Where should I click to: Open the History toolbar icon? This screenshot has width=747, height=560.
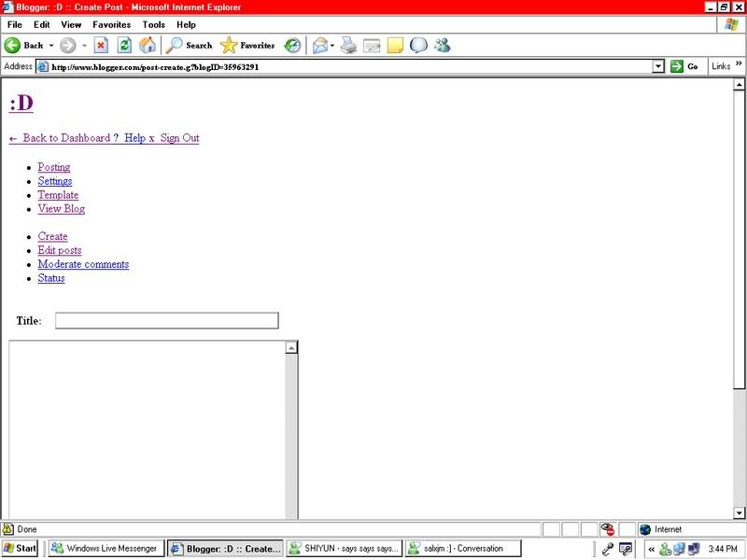(x=292, y=45)
